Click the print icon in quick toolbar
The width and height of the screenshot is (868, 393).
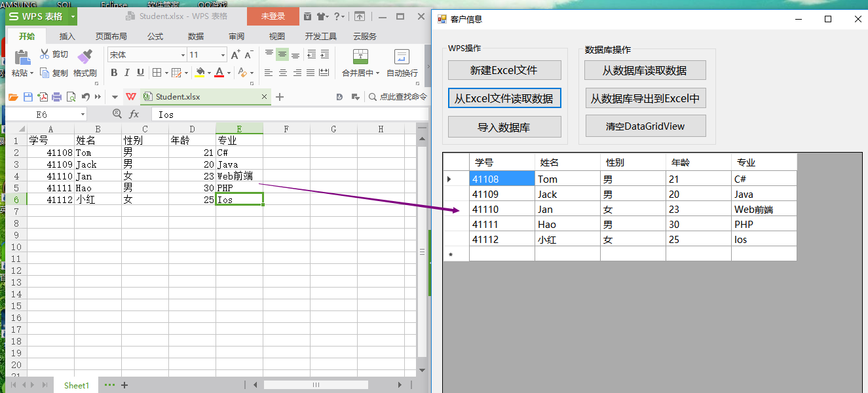(x=56, y=97)
